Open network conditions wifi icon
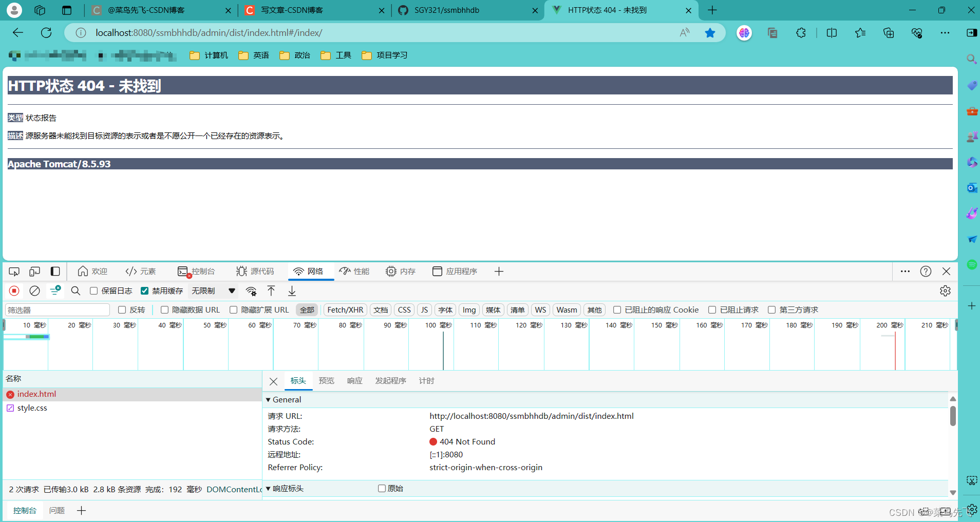Viewport: 980px width, 522px height. [251, 291]
